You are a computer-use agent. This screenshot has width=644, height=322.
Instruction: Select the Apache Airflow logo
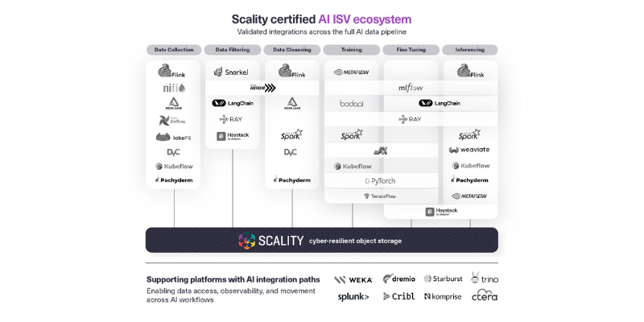(x=173, y=120)
